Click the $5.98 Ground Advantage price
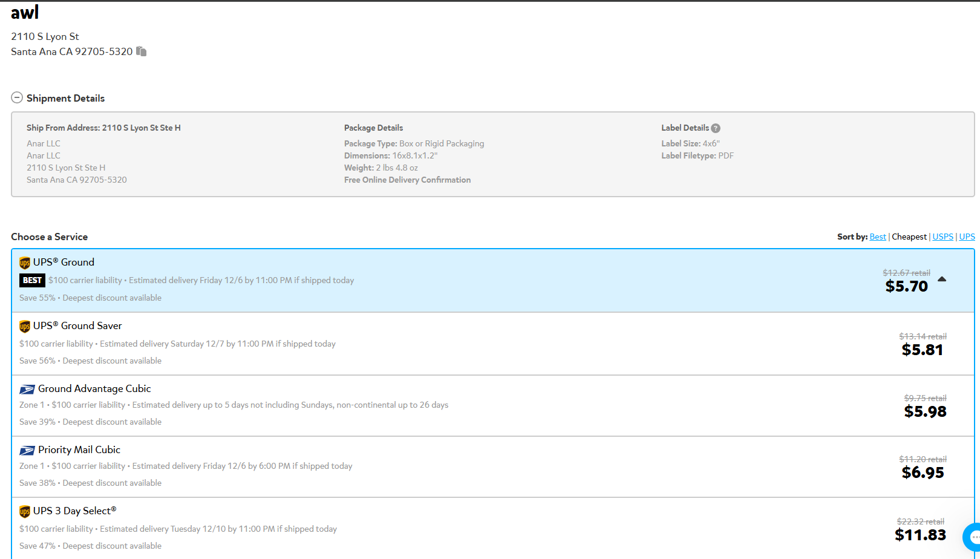The height and width of the screenshot is (559, 980). click(926, 411)
